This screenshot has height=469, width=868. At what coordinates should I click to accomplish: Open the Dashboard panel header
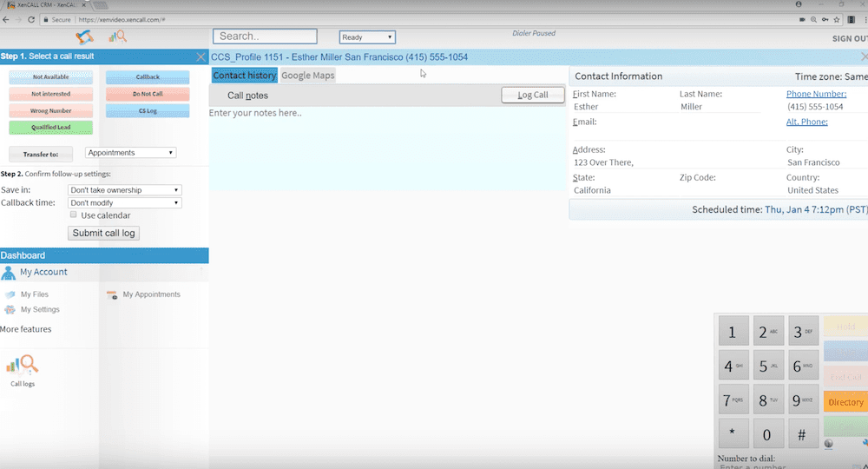[x=104, y=255]
